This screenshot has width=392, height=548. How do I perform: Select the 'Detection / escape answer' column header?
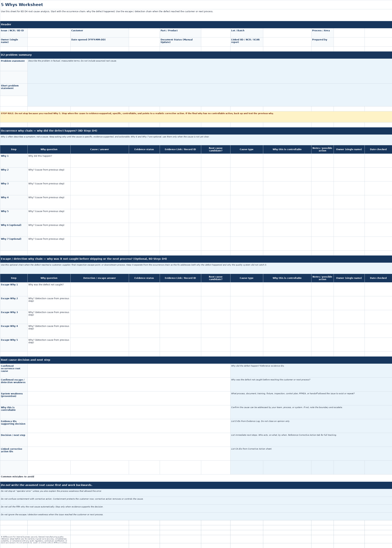click(100, 278)
